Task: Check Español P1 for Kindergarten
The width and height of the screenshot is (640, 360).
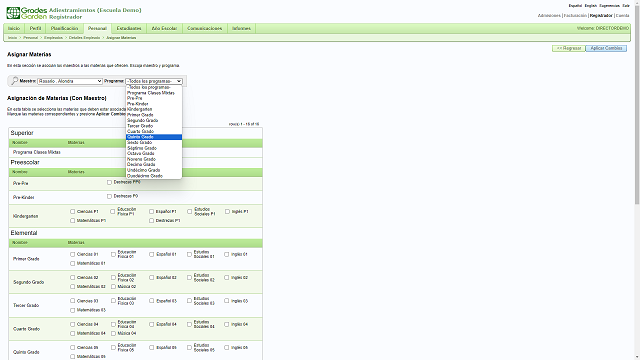Action: (x=151, y=211)
